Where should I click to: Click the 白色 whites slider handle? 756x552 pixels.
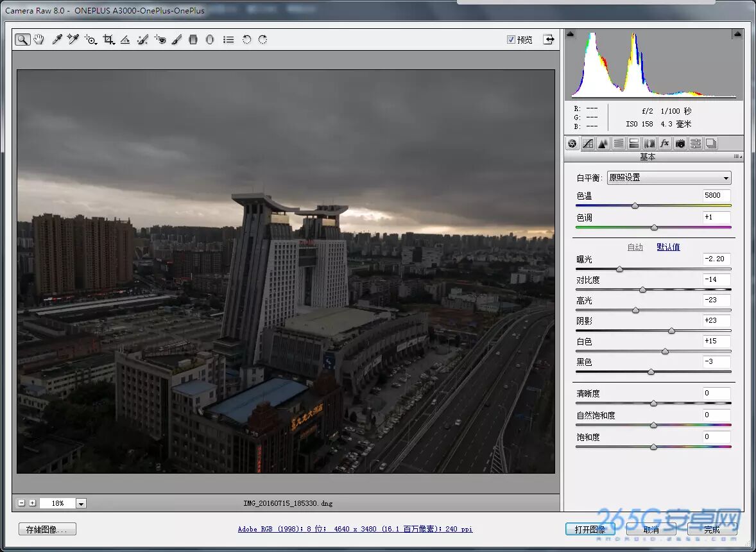pyautogui.click(x=666, y=352)
